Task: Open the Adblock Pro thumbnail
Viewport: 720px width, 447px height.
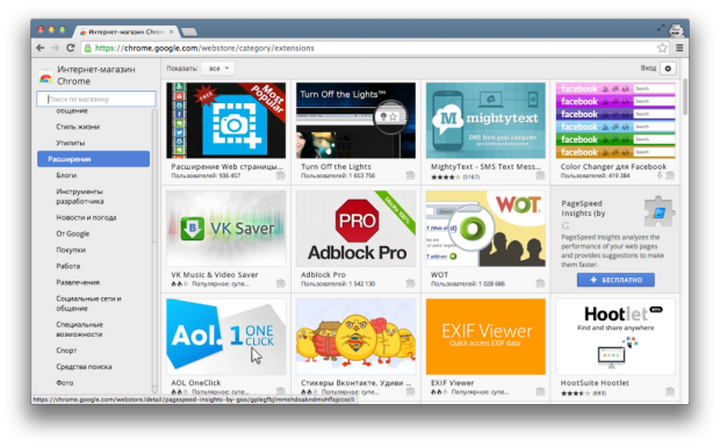Action: point(356,228)
